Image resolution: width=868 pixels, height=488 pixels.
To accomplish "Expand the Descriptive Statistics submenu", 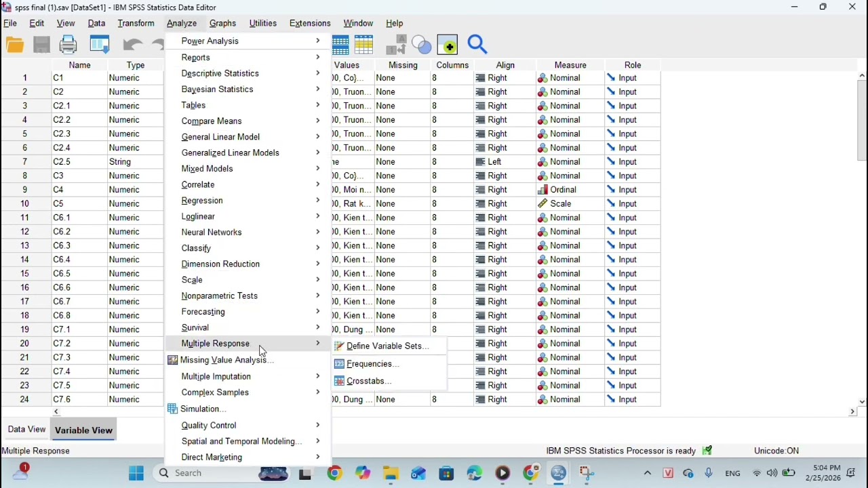I will pos(248,73).
